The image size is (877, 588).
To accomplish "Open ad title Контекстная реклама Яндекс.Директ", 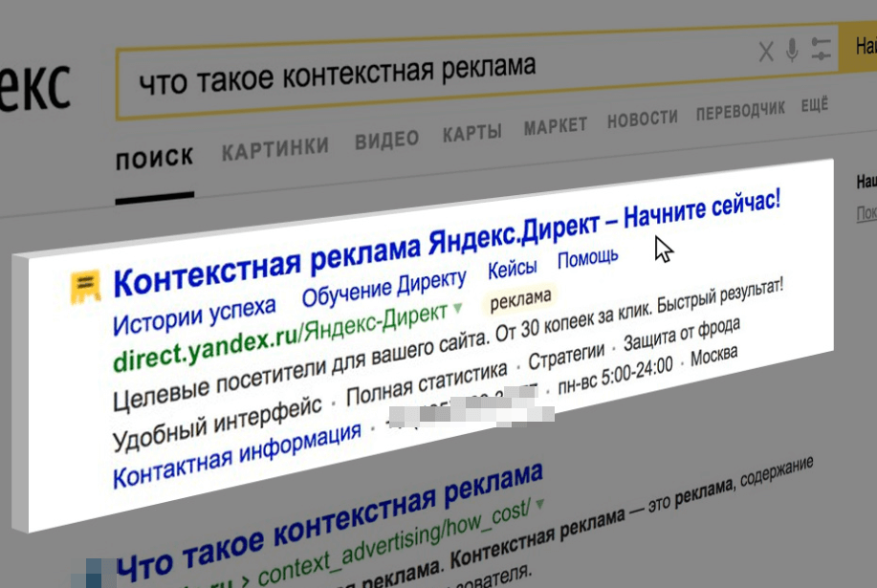I will pos(447,243).
